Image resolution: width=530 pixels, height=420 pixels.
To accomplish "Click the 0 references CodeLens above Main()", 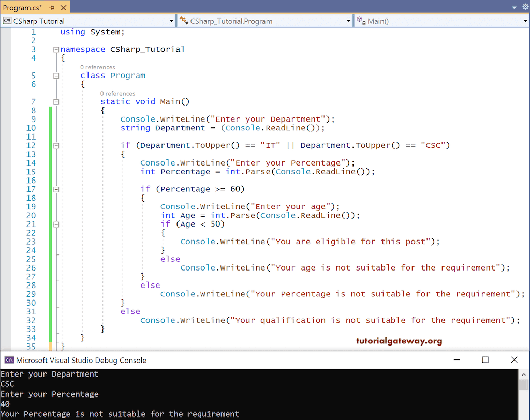I will click(x=117, y=93).
